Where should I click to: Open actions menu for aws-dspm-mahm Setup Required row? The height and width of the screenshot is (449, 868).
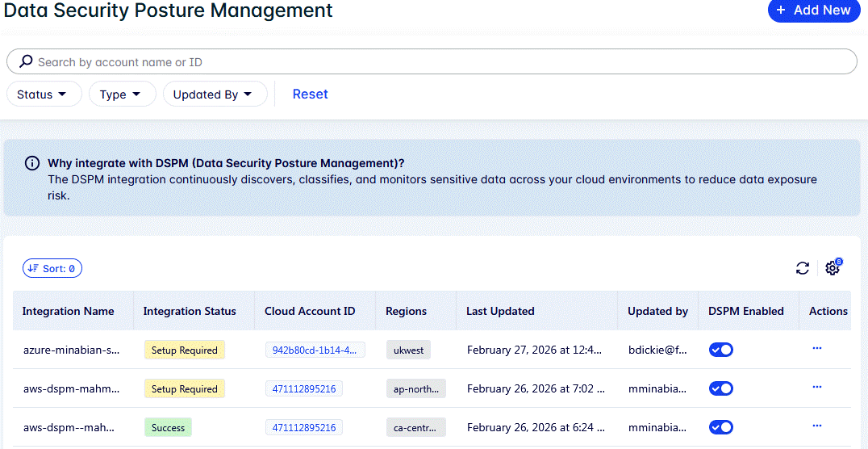pos(816,387)
